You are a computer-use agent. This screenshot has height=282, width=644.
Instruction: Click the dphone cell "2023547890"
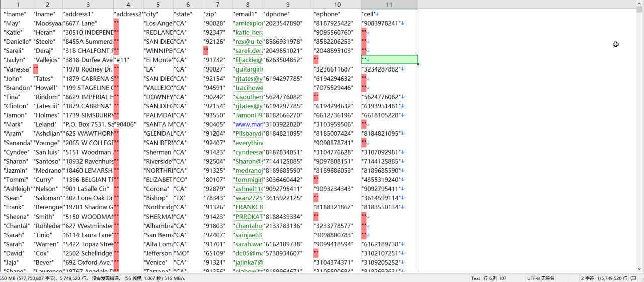point(288,23)
